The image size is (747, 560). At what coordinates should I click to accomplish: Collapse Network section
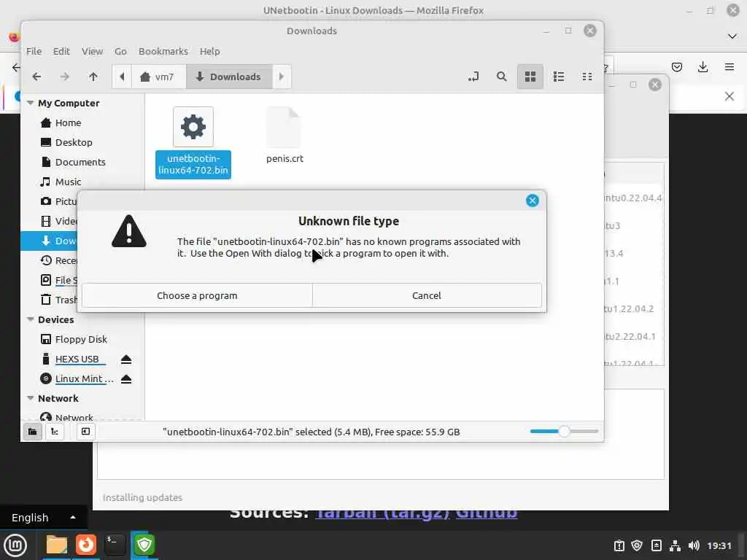click(x=30, y=398)
